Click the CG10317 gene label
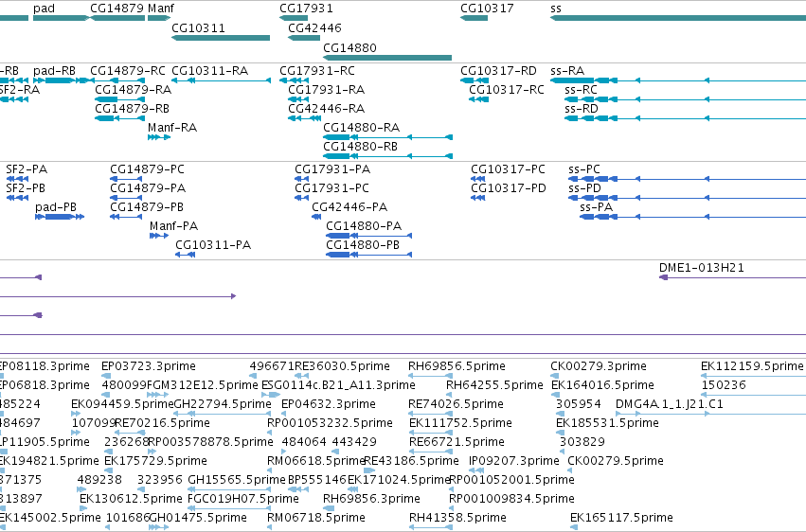Image resolution: width=806 pixels, height=532 pixels. pyautogui.click(x=487, y=9)
